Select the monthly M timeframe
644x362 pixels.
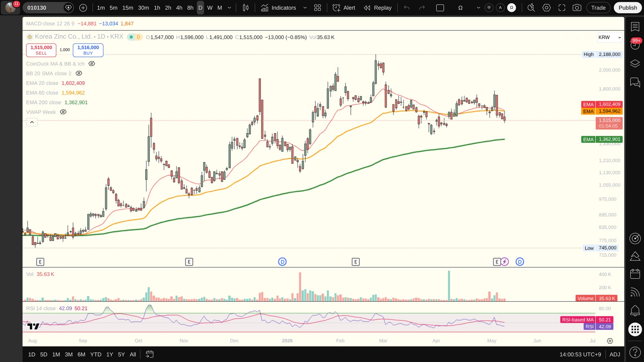tap(220, 8)
